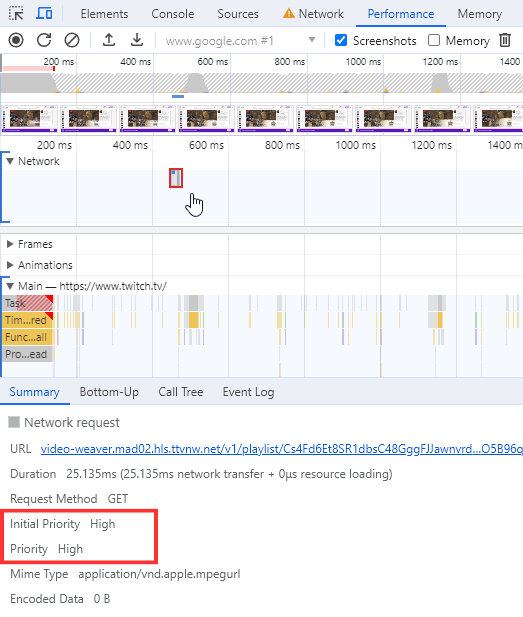The height and width of the screenshot is (617, 523).
Task: Click the Network request summary heading
Action: (72, 423)
